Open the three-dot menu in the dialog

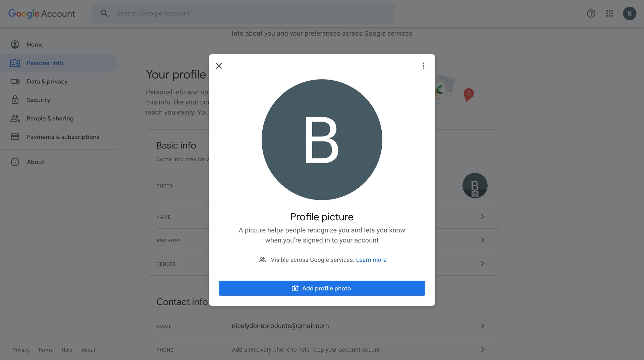423,66
